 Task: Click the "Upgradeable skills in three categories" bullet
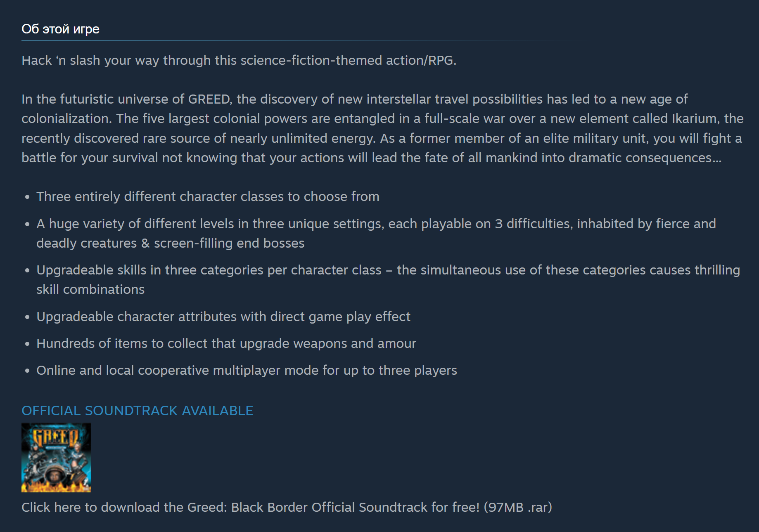pyautogui.click(x=388, y=279)
